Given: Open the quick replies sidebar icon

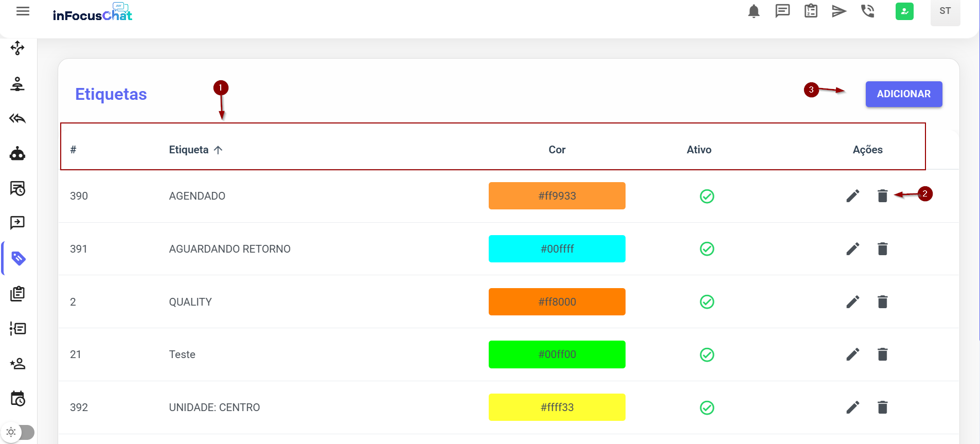Looking at the screenshot, I should point(17,119).
